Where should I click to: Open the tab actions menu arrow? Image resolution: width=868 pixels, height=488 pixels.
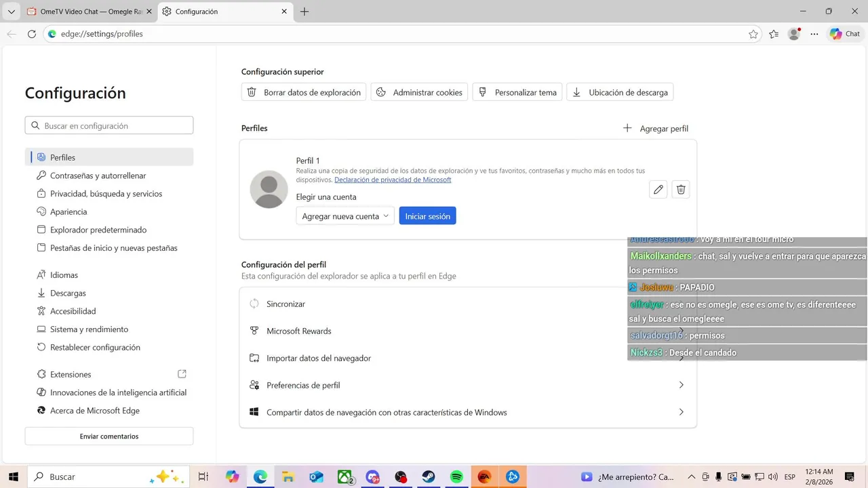11,12
